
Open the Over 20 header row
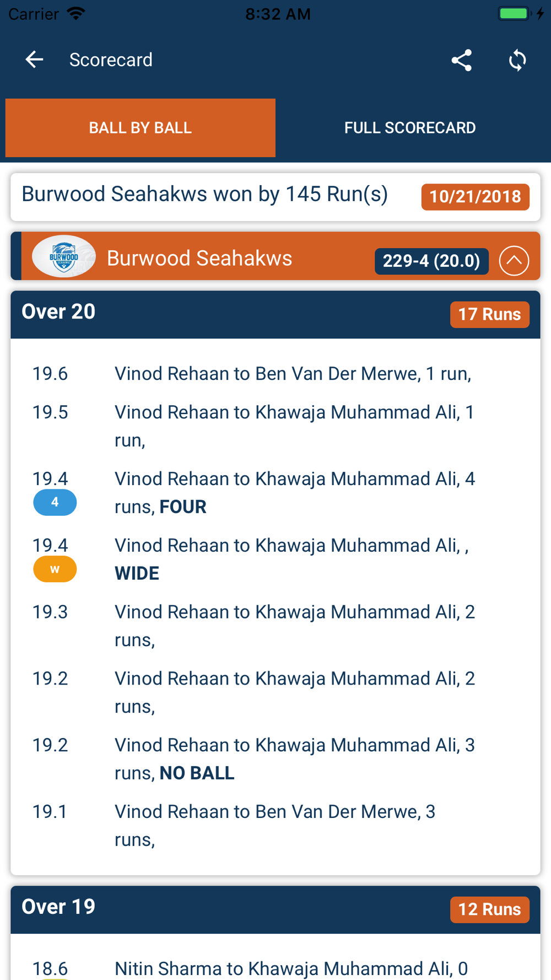click(275, 314)
